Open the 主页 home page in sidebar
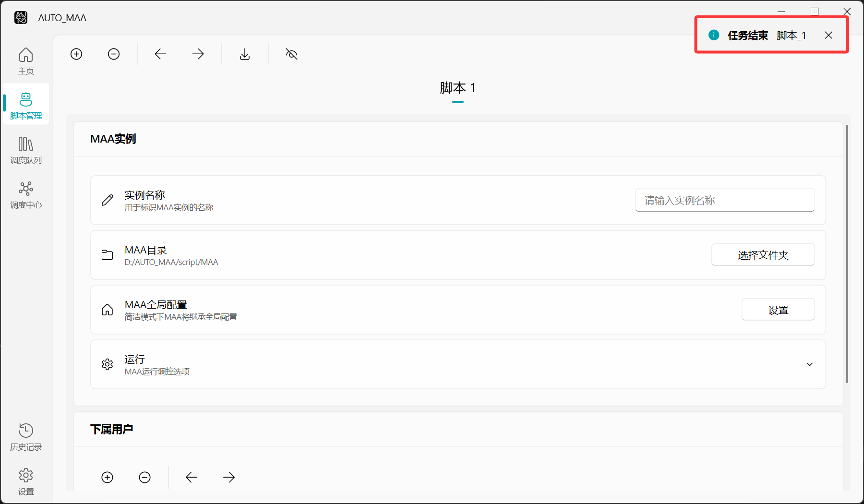The width and height of the screenshot is (864, 504). pos(26,61)
